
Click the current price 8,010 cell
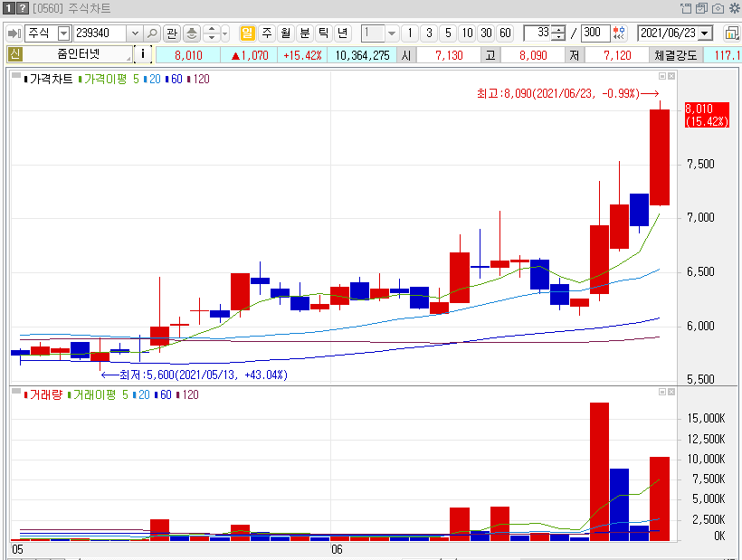coord(188,55)
